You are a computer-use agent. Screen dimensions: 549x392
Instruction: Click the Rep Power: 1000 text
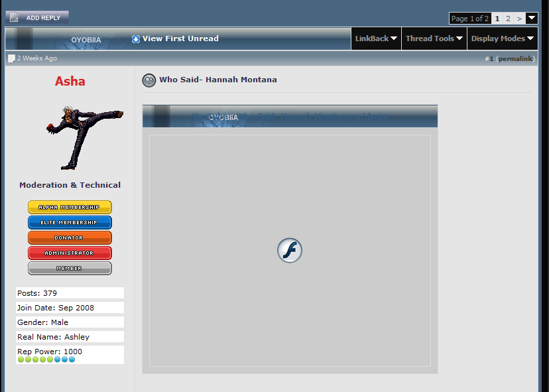click(50, 352)
